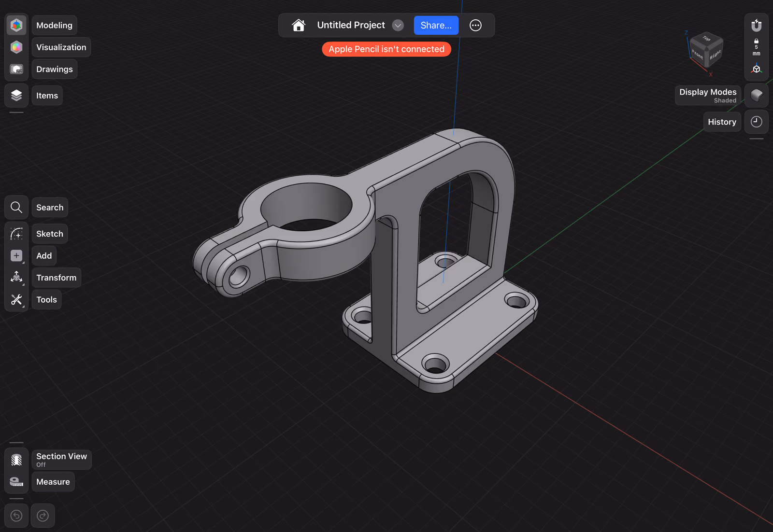Expand the Untitled Project dropdown chevron

(x=398, y=25)
